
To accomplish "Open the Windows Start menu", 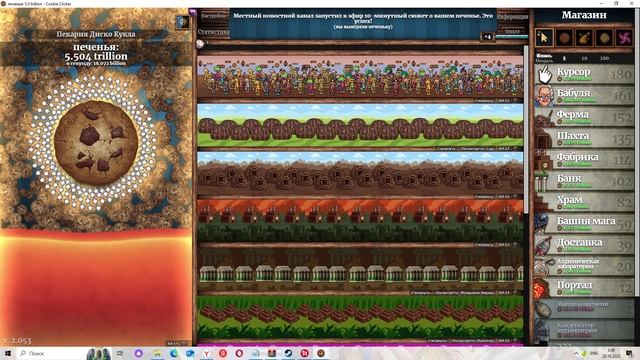I will (7, 353).
